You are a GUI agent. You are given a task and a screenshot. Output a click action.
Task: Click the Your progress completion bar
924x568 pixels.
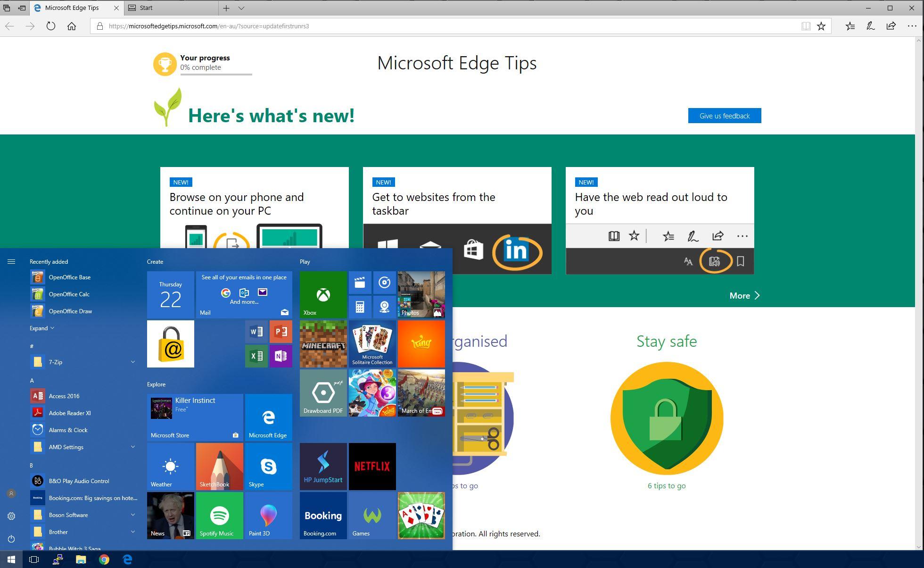[216, 75]
